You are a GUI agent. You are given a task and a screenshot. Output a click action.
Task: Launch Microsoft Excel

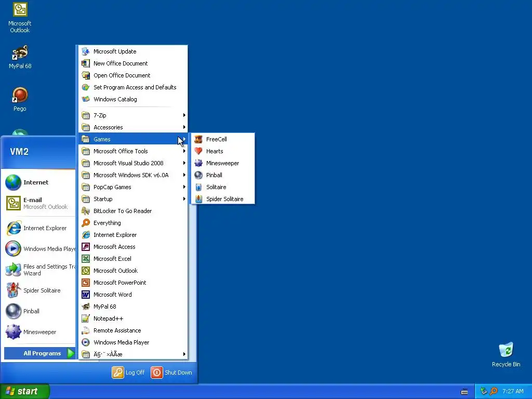tap(133, 259)
